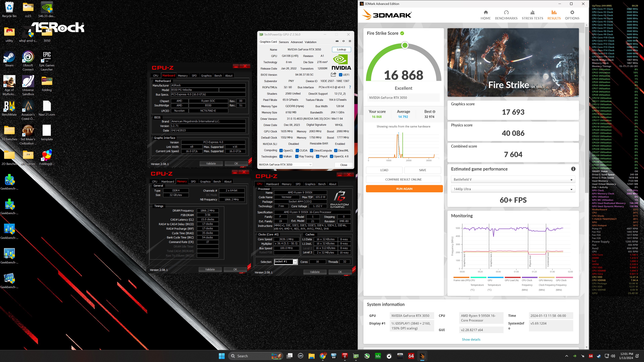Click the LOAD button in 3DMark
The height and width of the screenshot is (362, 644).
pyautogui.click(x=384, y=170)
